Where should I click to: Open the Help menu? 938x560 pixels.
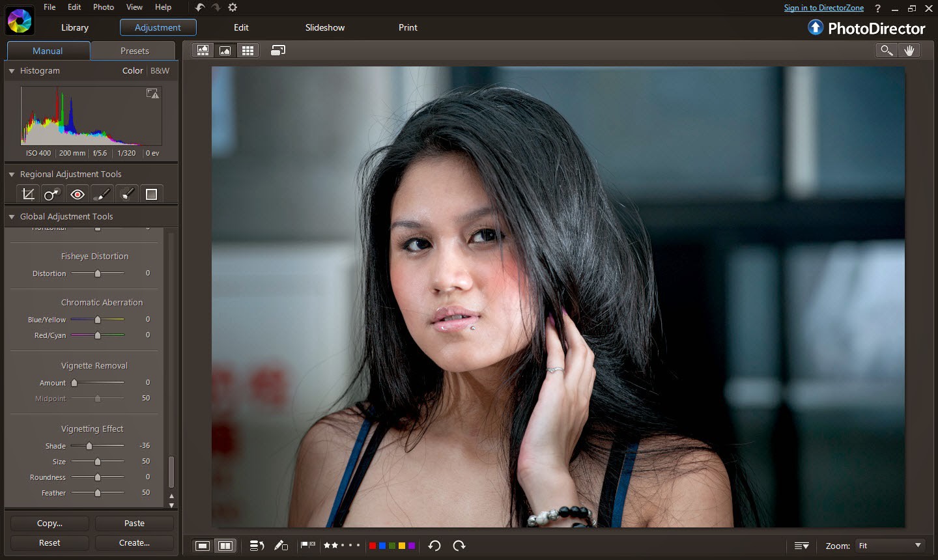point(163,7)
